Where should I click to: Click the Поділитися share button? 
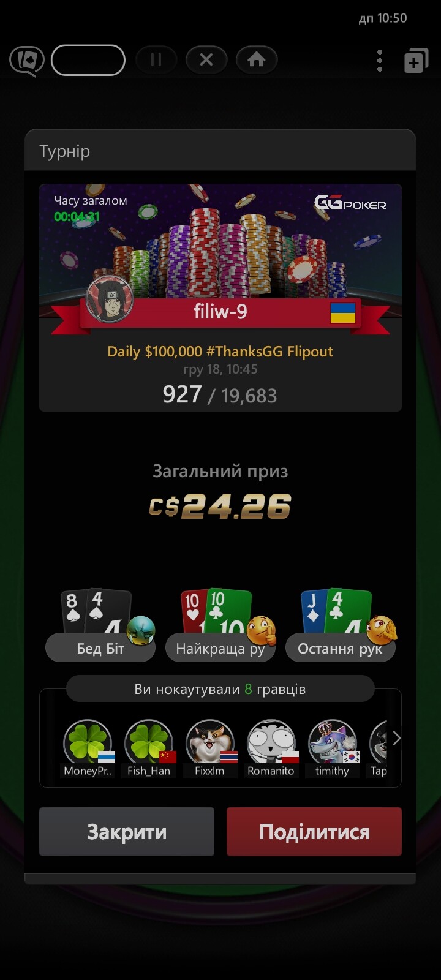pyautogui.click(x=314, y=832)
